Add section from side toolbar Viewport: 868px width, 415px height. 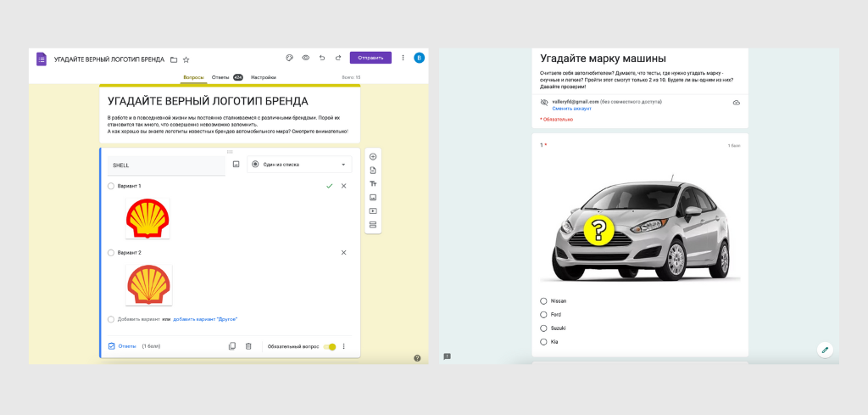click(373, 224)
